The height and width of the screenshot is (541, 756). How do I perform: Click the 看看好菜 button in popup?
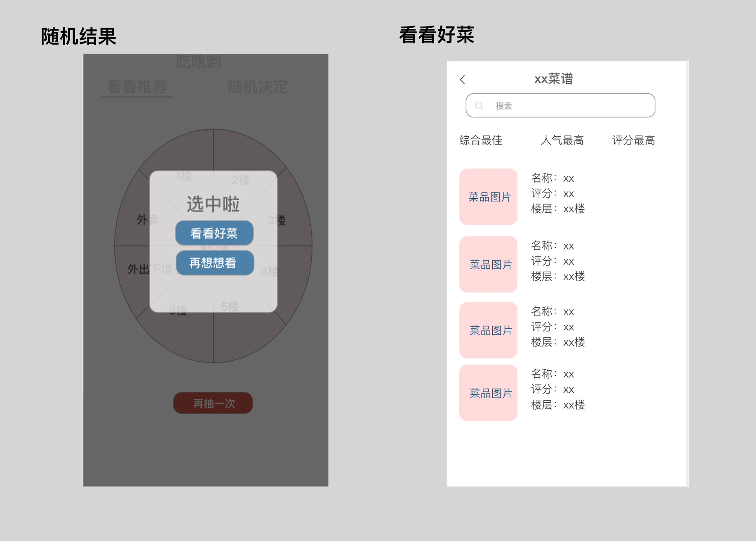pyautogui.click(x=214, y=233)
